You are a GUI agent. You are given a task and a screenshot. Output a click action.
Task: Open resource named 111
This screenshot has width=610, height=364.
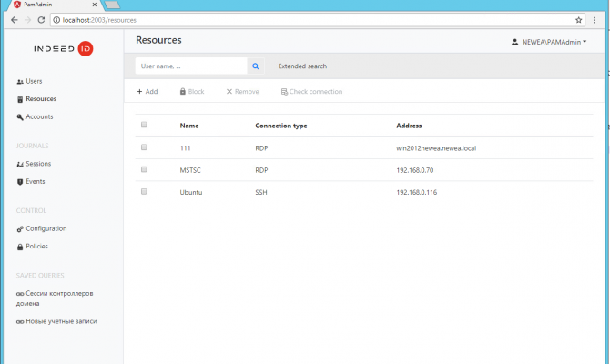(185, 148)
